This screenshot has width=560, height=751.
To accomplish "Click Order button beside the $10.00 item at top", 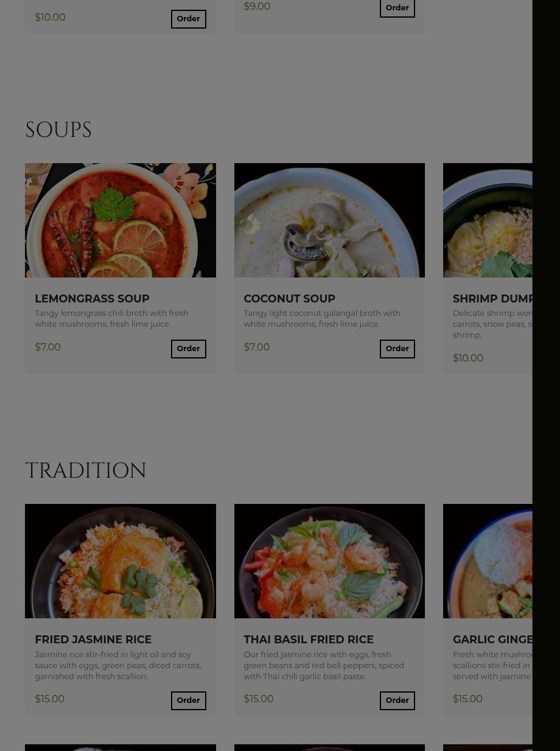I will pyautogui.click(x=188, y=19).
